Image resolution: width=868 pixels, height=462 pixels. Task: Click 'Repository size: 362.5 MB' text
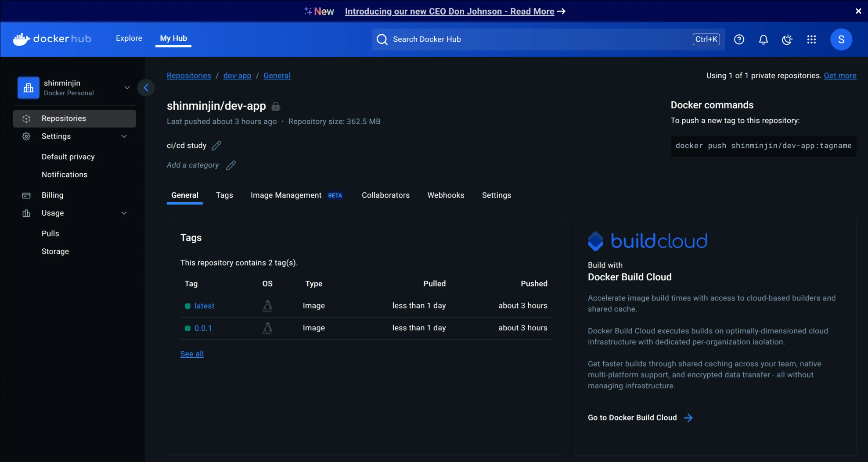click(x=335, y=122)
